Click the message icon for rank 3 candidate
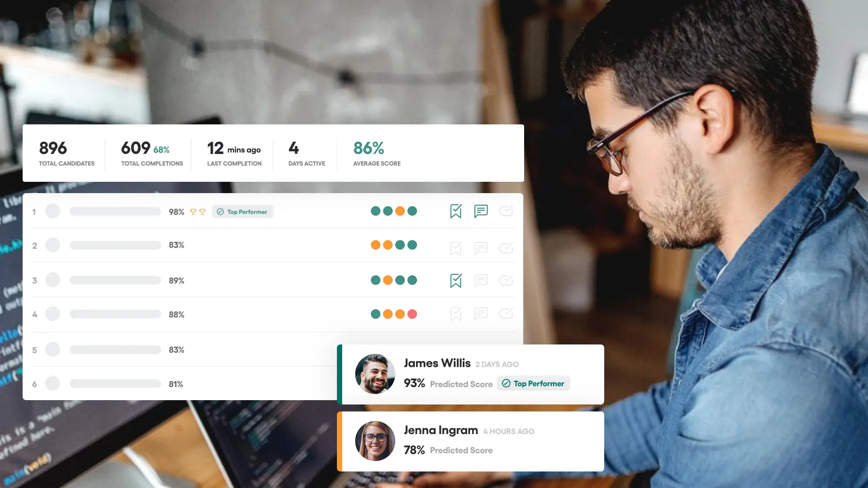868x488 pixels. 481,280
